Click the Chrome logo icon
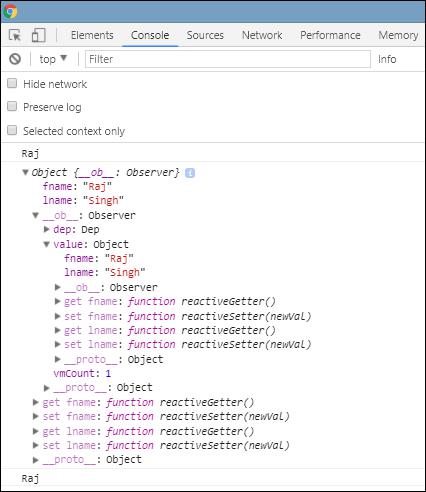This screenshot has width=426, height=492. pyautogui.click(x=10, y=12)
